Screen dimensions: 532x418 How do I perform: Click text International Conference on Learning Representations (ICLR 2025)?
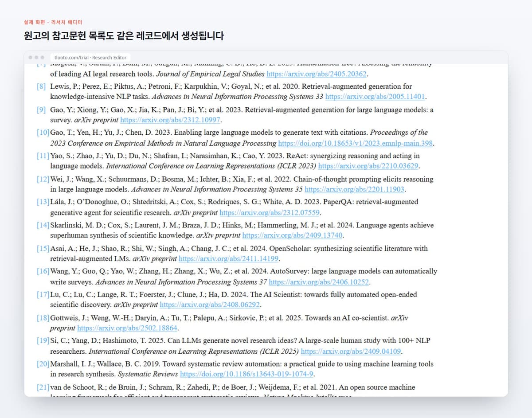[x=194, y=352]
